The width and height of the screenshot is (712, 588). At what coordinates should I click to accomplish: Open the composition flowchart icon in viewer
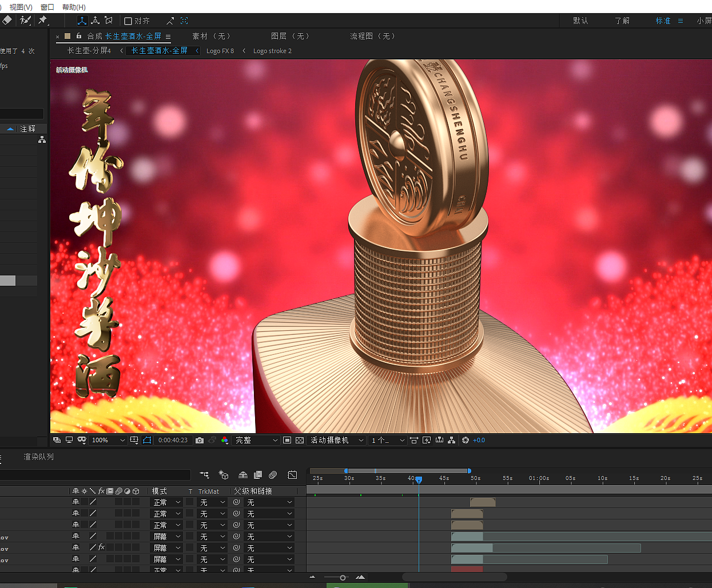tap(452, 440)
